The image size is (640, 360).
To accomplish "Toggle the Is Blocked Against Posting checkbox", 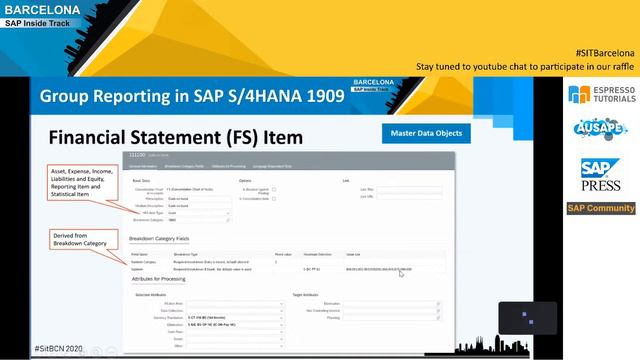I will coord(274,189).
